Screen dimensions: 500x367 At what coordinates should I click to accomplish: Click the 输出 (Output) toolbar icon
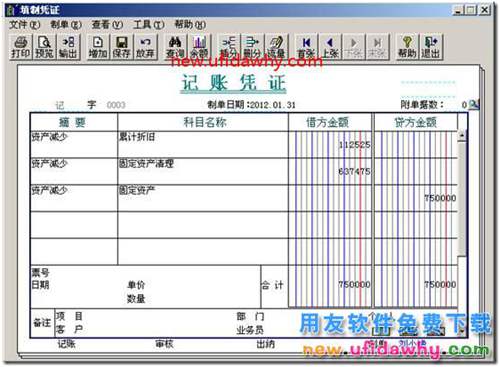pos(68,47)
